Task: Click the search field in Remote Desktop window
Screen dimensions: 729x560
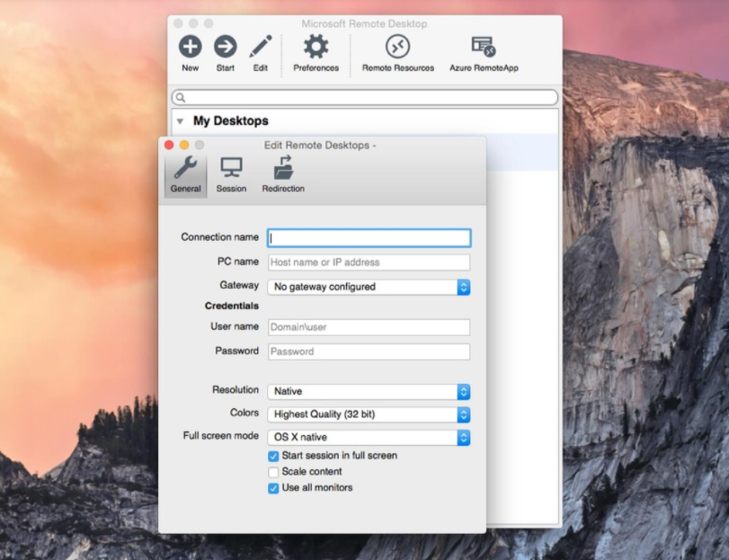Action: tap(365, 97)
